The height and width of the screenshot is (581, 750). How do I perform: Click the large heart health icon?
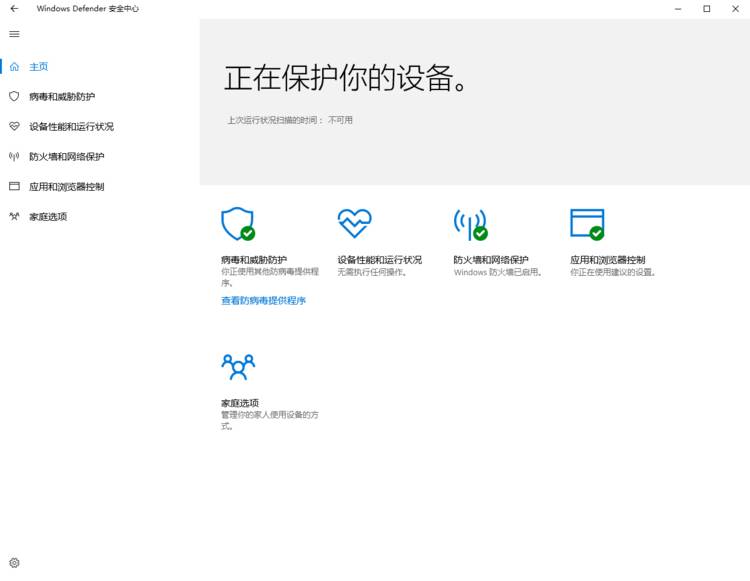[354, 223]
